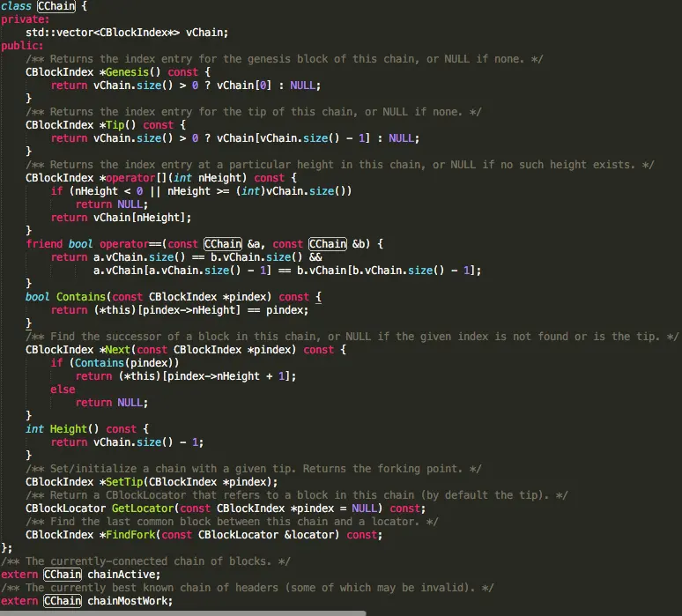682x616 pixels.
Task: Click the comment about the tip of this chain
Action: (254, 112)
